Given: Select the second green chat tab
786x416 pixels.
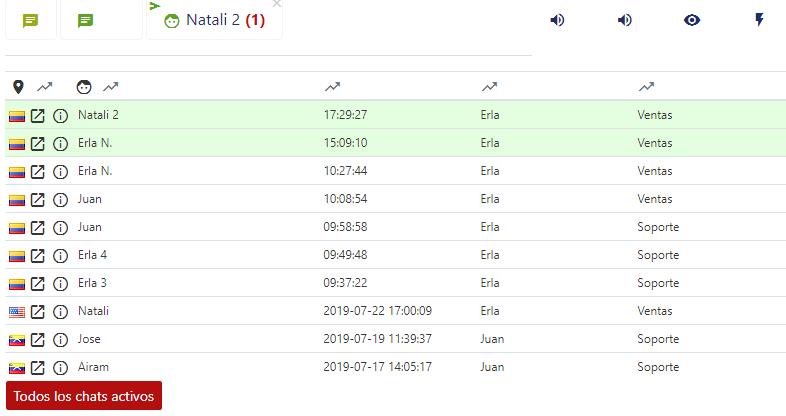Looking at the screenshot, I should [86, 20].
